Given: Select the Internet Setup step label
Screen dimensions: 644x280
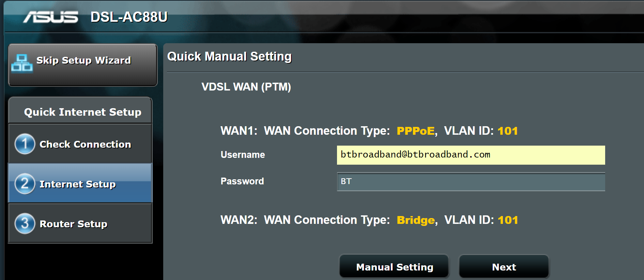Looking at the screenshot, I should pyautogui.click(x=78, y=184).
